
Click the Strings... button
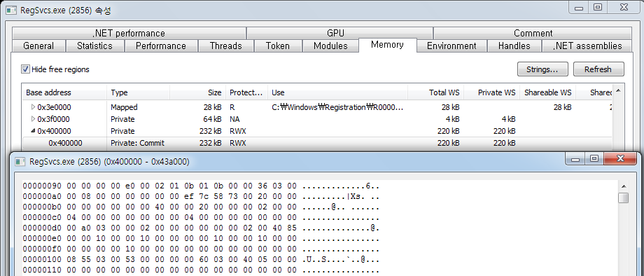click(x=542, y=69)
